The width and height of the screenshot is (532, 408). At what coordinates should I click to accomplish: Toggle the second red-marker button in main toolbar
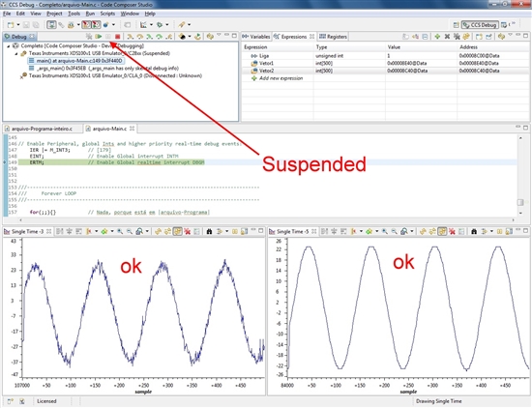97,25
